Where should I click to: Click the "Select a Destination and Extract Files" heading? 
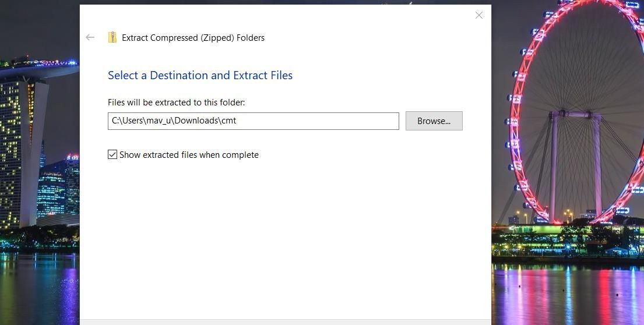coord(200,75)
